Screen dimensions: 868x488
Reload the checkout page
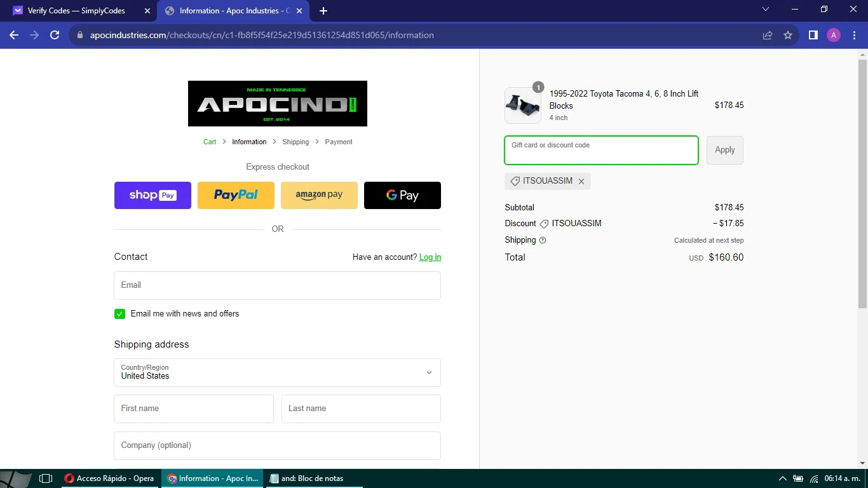55,35
